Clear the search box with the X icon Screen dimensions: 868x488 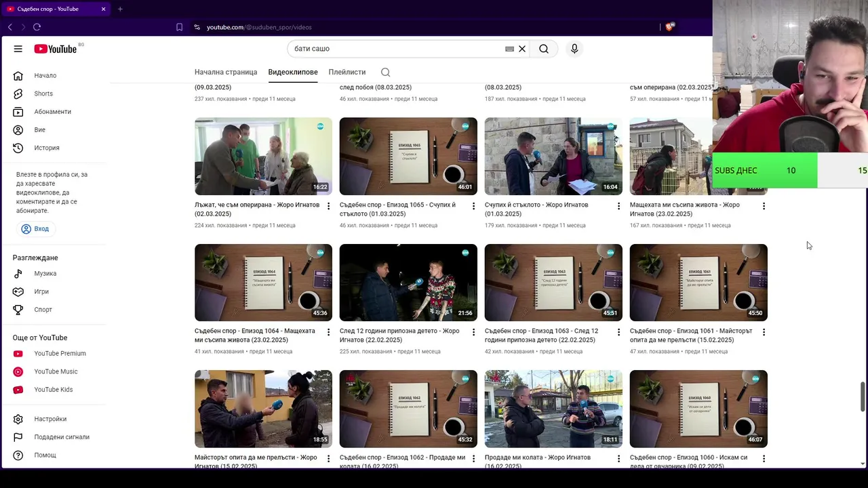click(x=522, y=49)
